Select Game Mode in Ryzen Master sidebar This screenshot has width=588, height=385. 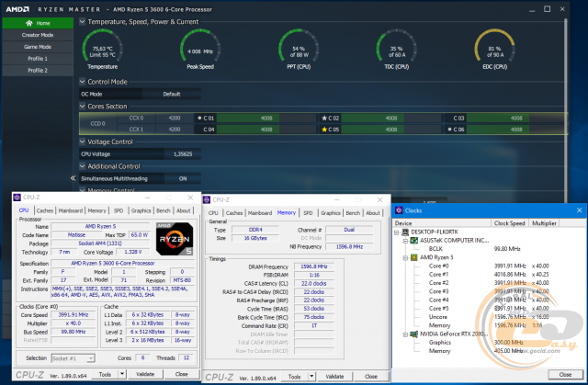[x=38, y=47]
